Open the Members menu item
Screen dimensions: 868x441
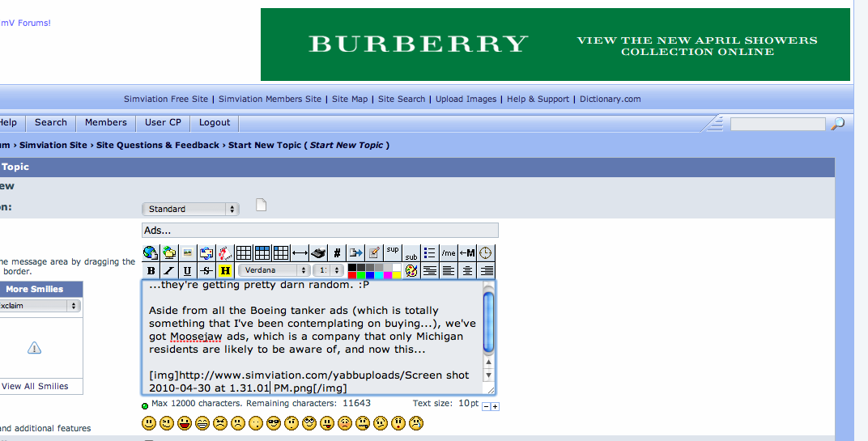pyautogui.click(x=105, y=123)
